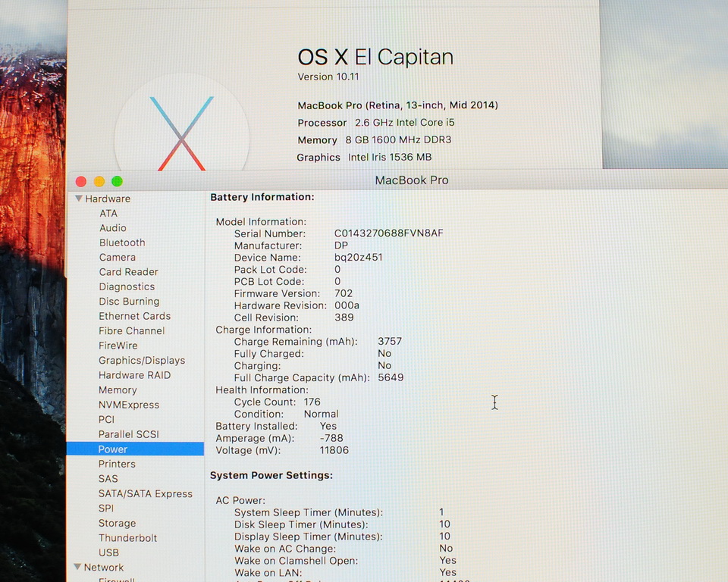Select the highlighted Power entry
This screenshot has height=582, width=728.
tap(135, 449)
